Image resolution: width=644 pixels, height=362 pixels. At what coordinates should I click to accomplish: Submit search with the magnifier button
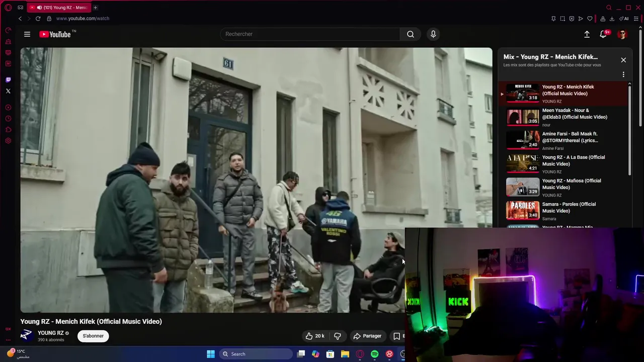(411, 34)
